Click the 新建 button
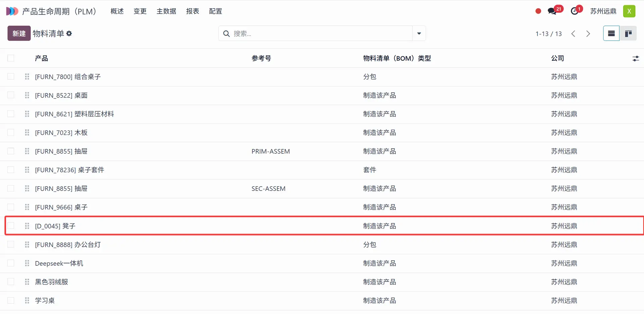 19,34
